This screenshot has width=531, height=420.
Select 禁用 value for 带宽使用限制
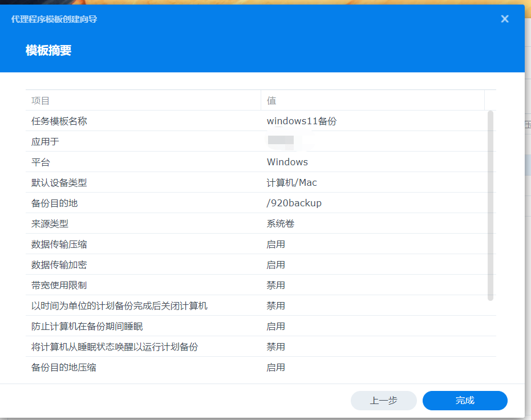[x=275, y=286]
